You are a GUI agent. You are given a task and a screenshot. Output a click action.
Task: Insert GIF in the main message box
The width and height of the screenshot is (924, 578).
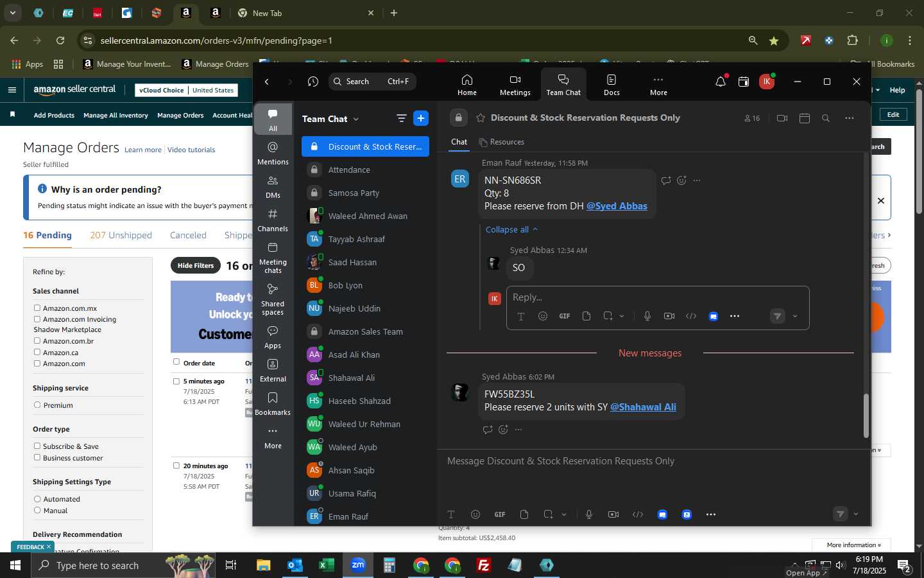500,514
